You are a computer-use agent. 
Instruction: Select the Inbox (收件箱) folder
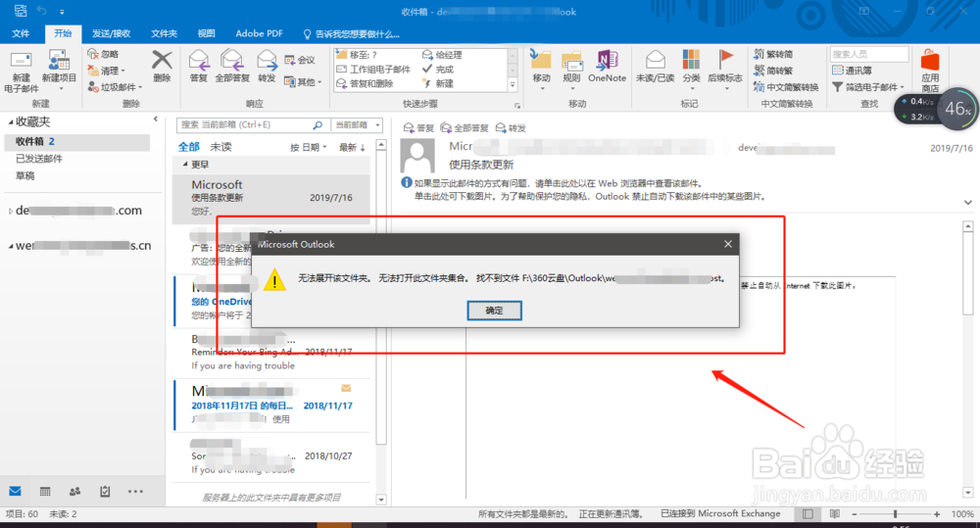tap(76, 142)
